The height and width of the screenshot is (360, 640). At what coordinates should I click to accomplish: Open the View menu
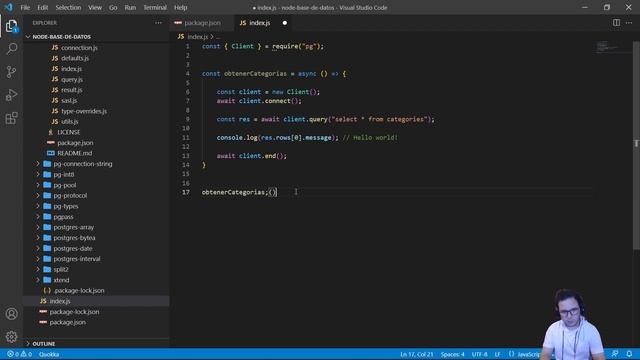click(95, 7)
